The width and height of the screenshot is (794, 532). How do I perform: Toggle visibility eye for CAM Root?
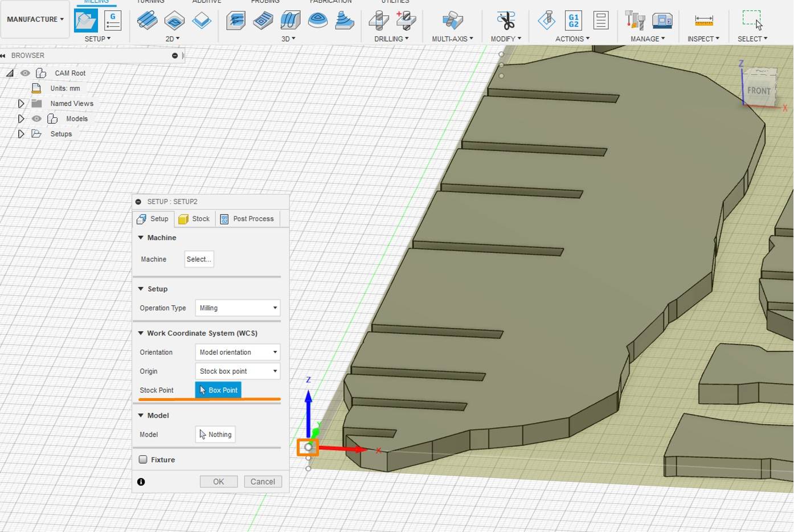(x=25, y=73)
